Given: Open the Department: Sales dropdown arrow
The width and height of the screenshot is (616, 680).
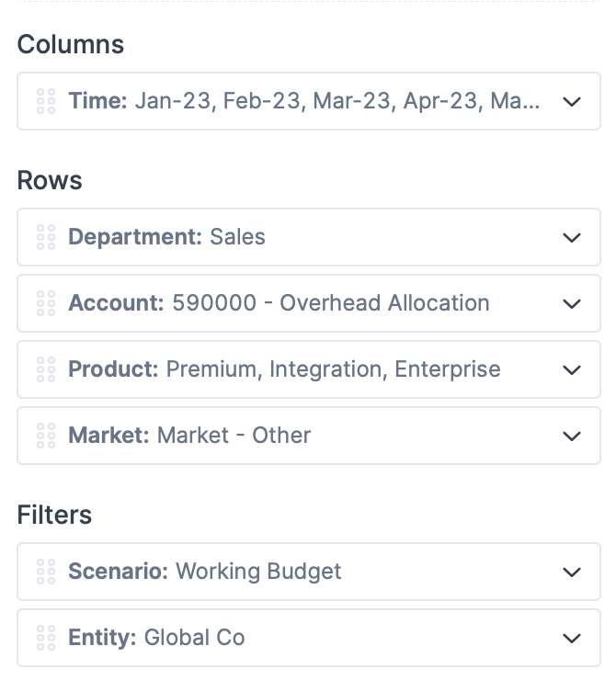Looking at the screenshot, I should [572, 237].
